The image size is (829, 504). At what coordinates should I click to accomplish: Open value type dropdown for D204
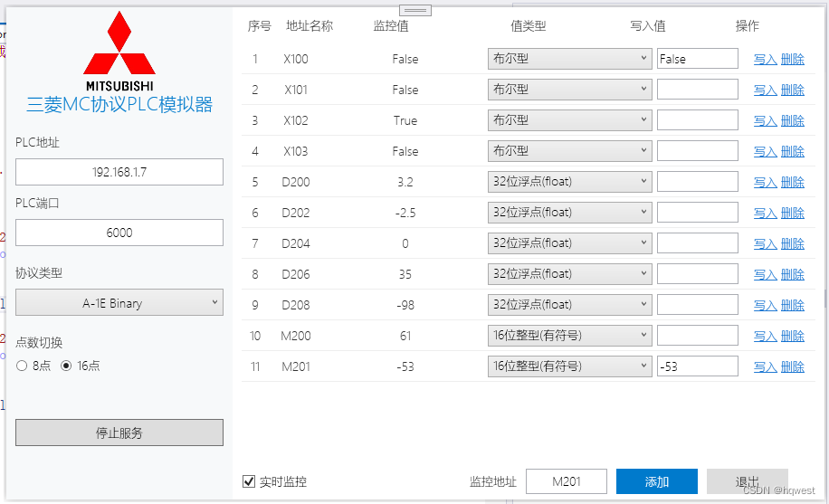569,242
